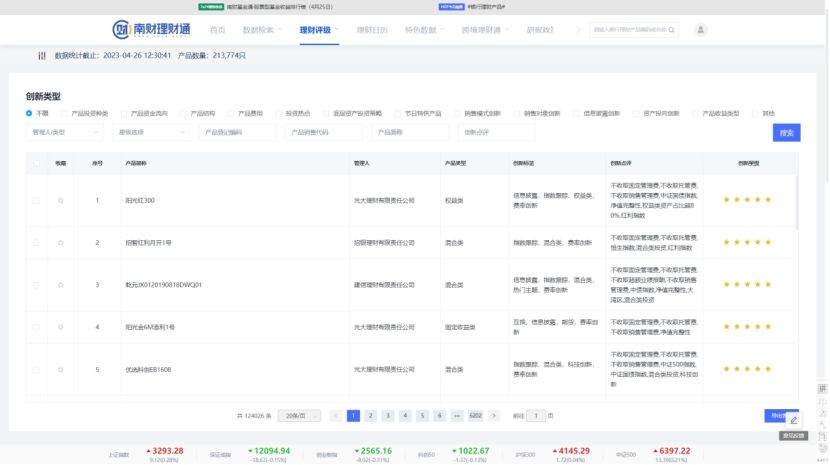Check the 产品投资种类 checkbox
This screenshot has height=465, width=830.
pos(64,113)
